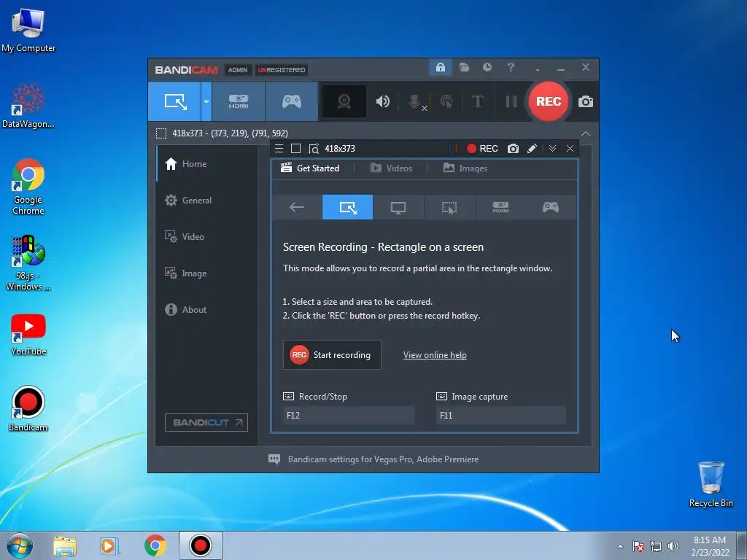The image size is (747, 560).
Task: Open the screen recording mode dropdown arrow
Action: pyautogui.click(x=206, y=101)
